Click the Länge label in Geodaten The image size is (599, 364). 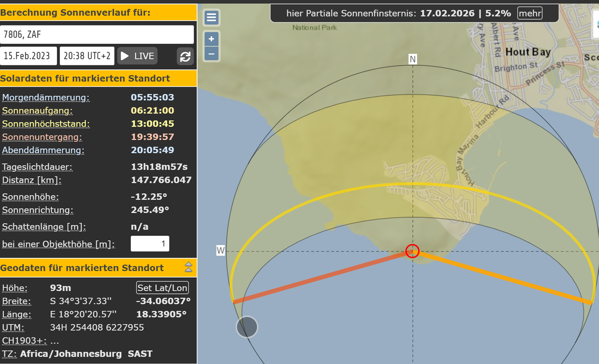[x=16, y=314]
